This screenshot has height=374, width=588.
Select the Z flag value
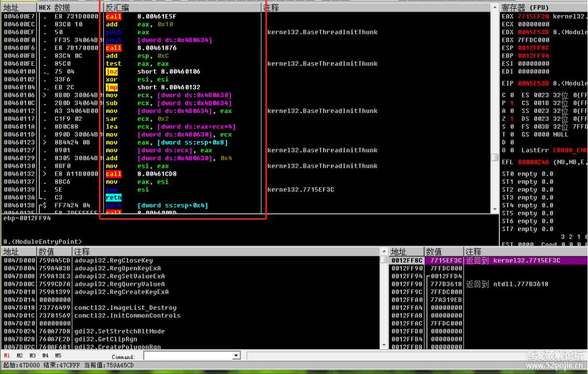click(511, 119)
